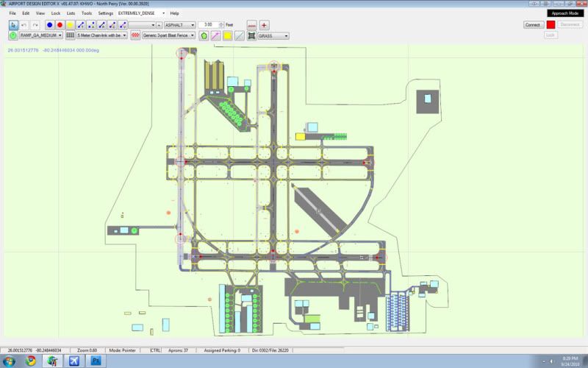Viewport: 588px width, 368px height.
Task: Click the green circle parking spot icon
Action: (13, 35)
